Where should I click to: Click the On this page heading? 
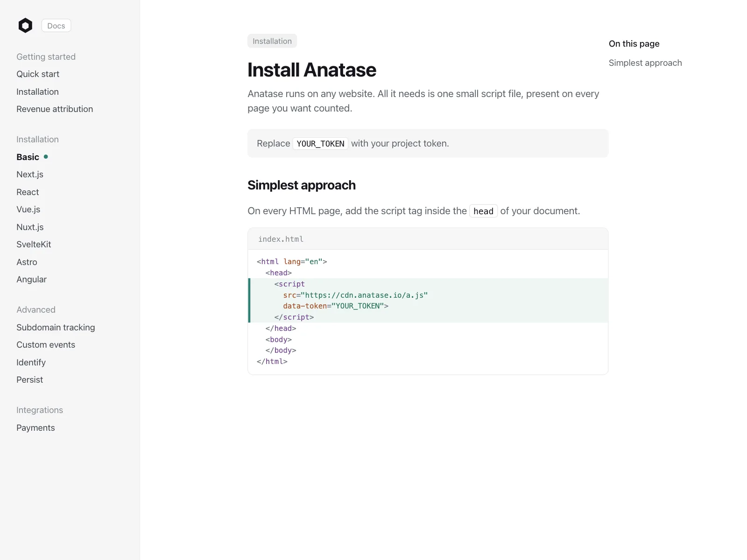(x=634, y=44)
